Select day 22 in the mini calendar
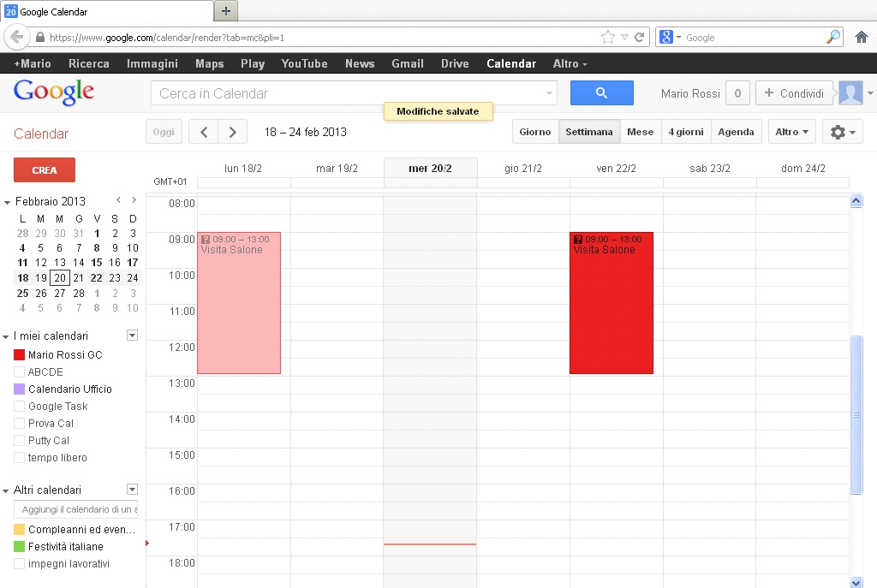The height and width of the screenshot is (588, 877). (x=97, y=278)
